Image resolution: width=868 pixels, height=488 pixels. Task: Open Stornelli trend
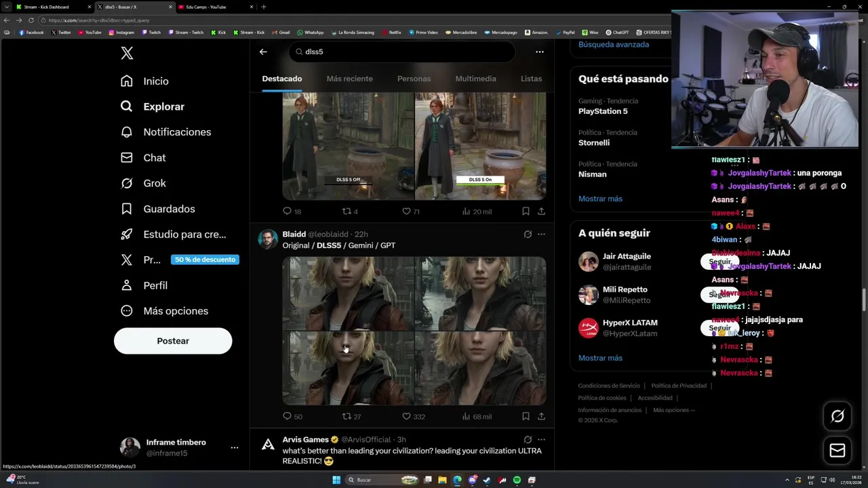[594, 142]
